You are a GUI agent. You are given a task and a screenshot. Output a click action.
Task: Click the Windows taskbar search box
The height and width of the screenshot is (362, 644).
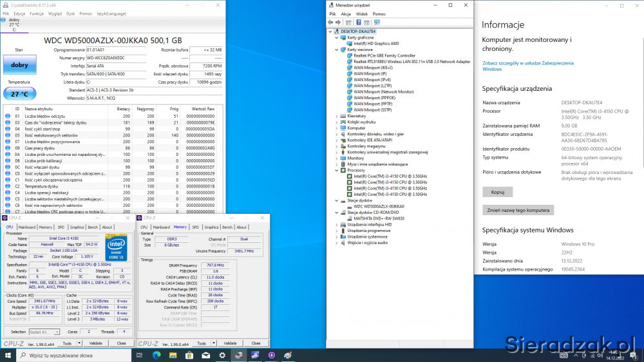[73, 355]
